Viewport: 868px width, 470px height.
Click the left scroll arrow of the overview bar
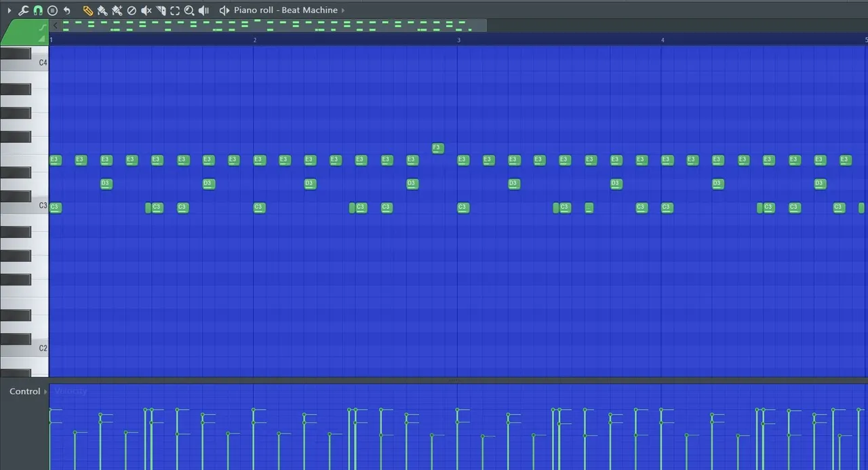pos(55,26)
